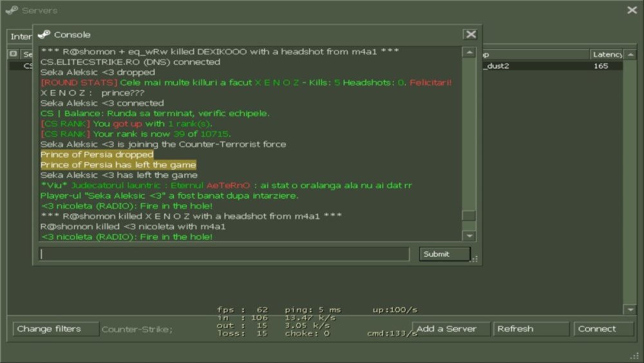
Task: Click 'Your rank is now 39 of 10715' line
Action: click(x=135, y=134)
